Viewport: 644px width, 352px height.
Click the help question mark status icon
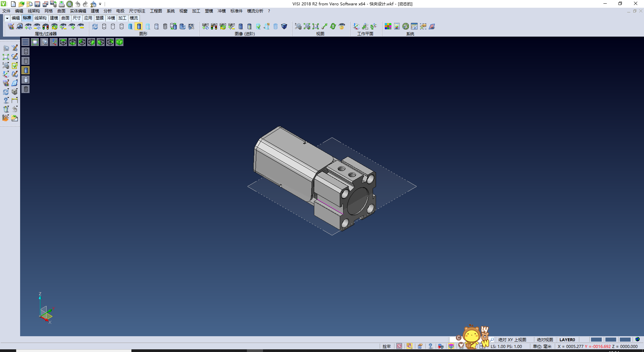click(430, 346)
